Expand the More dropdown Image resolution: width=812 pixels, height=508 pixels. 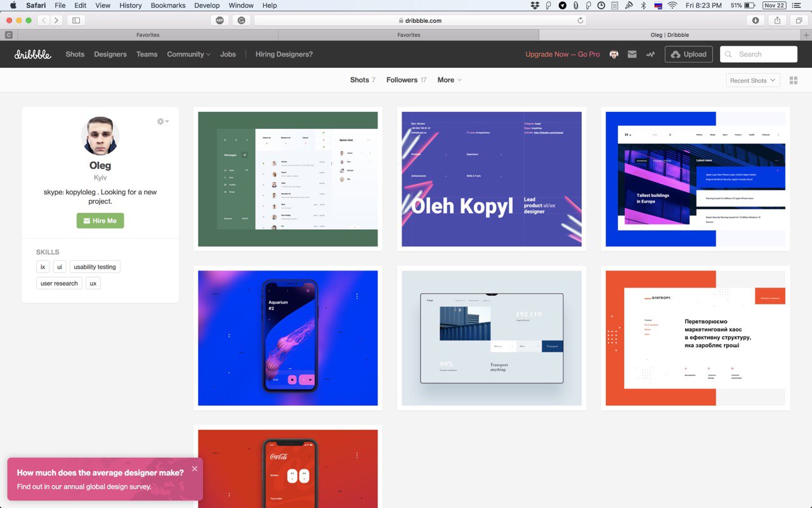click(449, 80)
